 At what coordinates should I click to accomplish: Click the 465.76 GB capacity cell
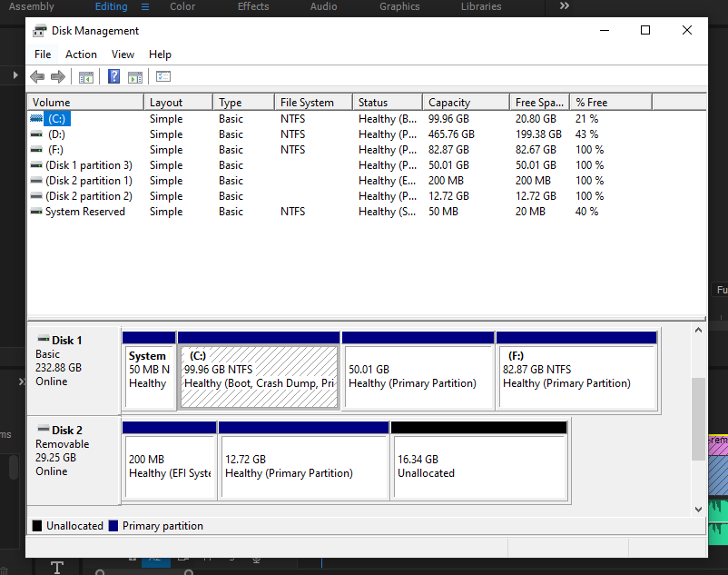click(451, 134)
